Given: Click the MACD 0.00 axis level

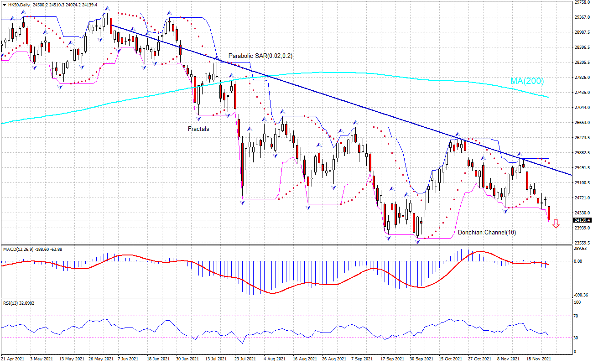Looking at the screenshot, I should (x=578, y=261).
